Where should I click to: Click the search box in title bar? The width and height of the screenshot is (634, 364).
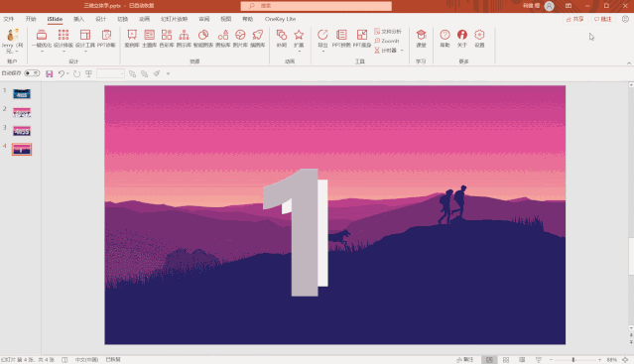(317, 6)
